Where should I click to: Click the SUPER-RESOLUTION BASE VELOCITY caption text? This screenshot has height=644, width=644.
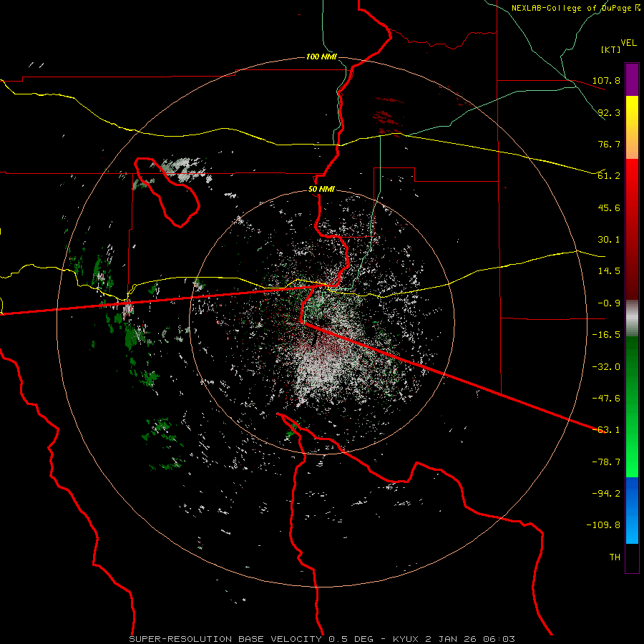(225, 639)
